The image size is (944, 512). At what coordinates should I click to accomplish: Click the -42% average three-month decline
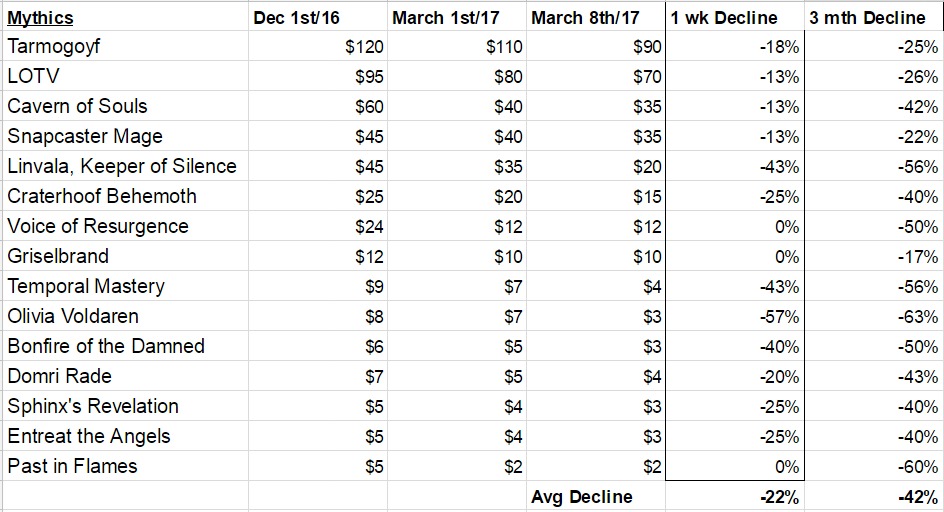(x=874, y=496)
